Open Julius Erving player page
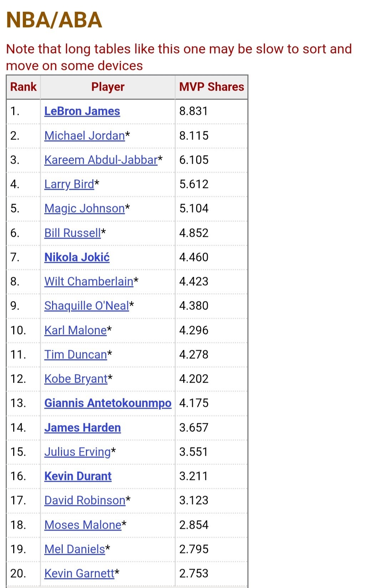The width and height of the screenshot is (385, 588). tap(77, 452)
